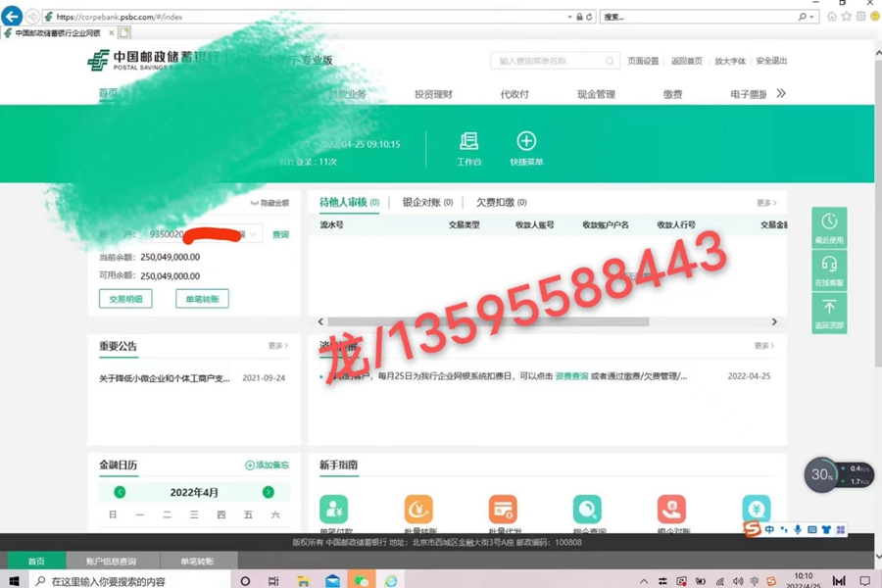Open the 工作台 workbench icon
Screen dimensions: 882x588
click(468, 141)
